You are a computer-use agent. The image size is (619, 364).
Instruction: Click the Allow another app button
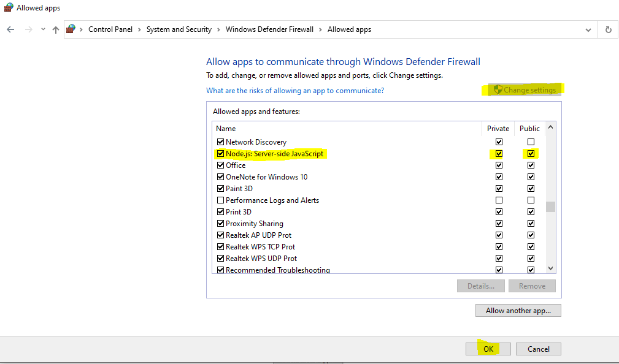(x=518, y=310)
